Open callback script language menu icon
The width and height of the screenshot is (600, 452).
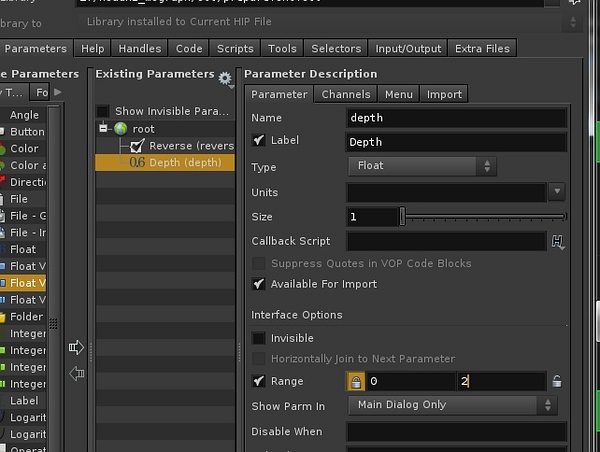pyautogui.click(x=558, y=242)
